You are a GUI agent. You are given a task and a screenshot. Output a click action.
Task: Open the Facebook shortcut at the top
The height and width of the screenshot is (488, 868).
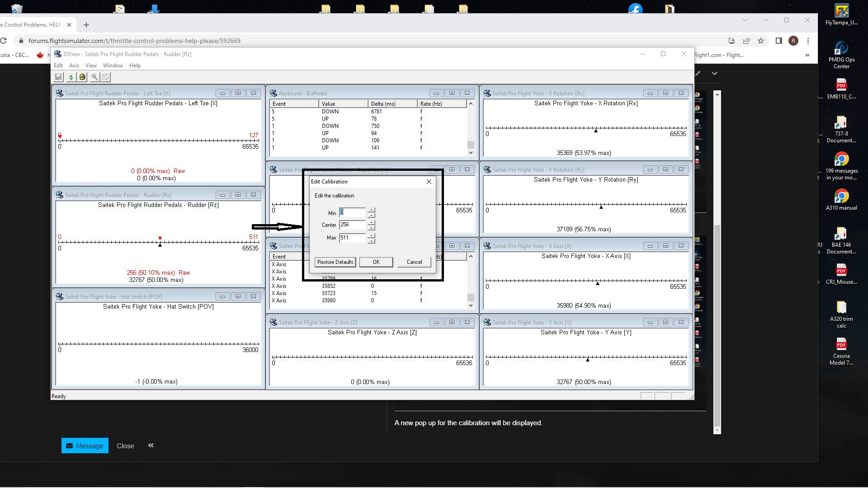[x=635, y=8]
